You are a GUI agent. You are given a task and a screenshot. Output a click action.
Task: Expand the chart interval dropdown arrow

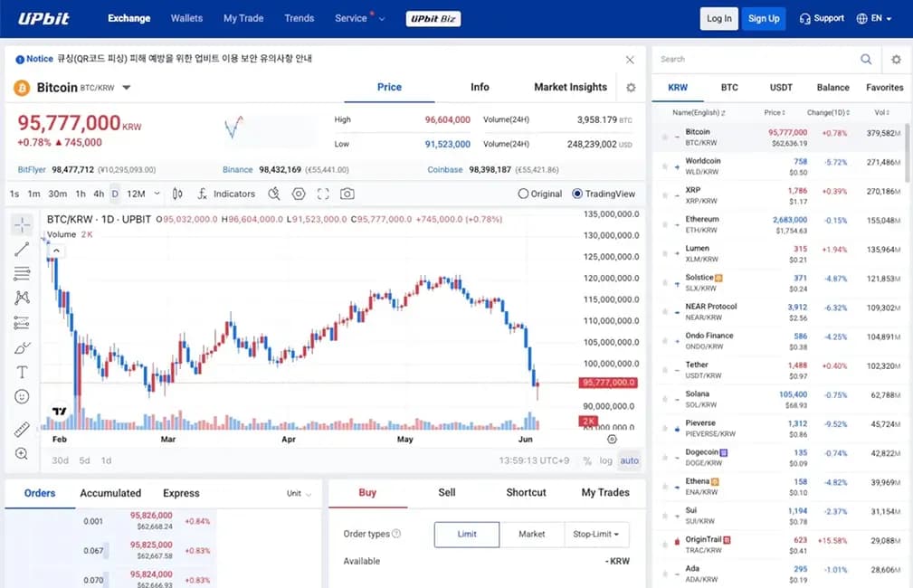point(157,194)
